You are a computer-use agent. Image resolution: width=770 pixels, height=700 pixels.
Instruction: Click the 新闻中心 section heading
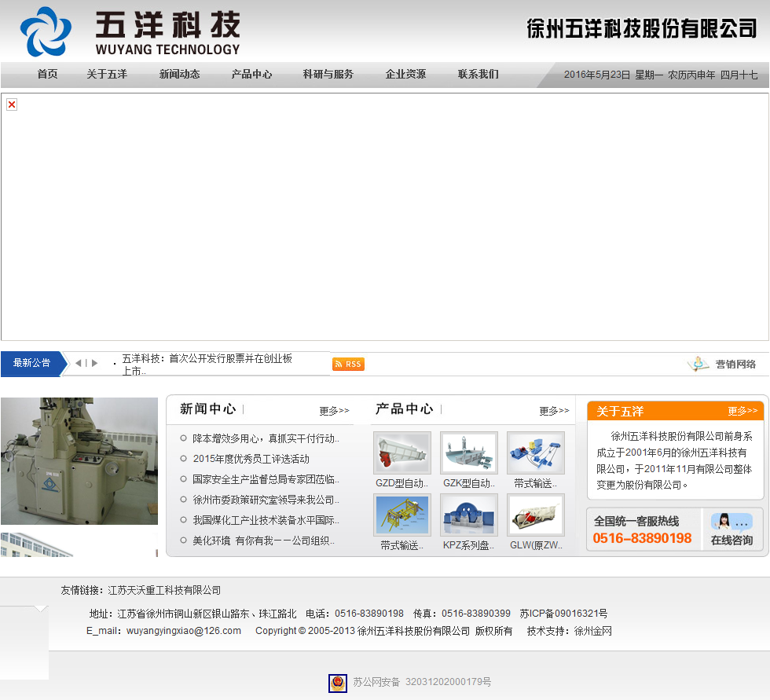coord(207,409)
